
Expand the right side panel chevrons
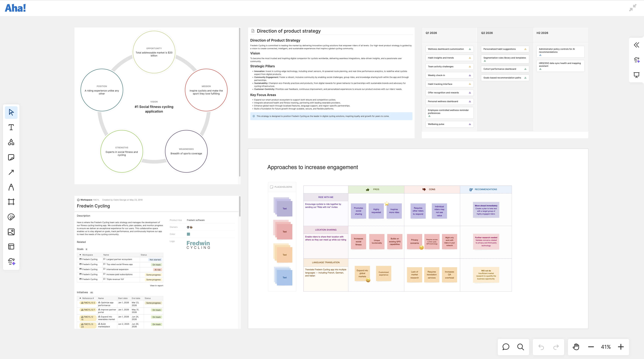coord(637,45)
